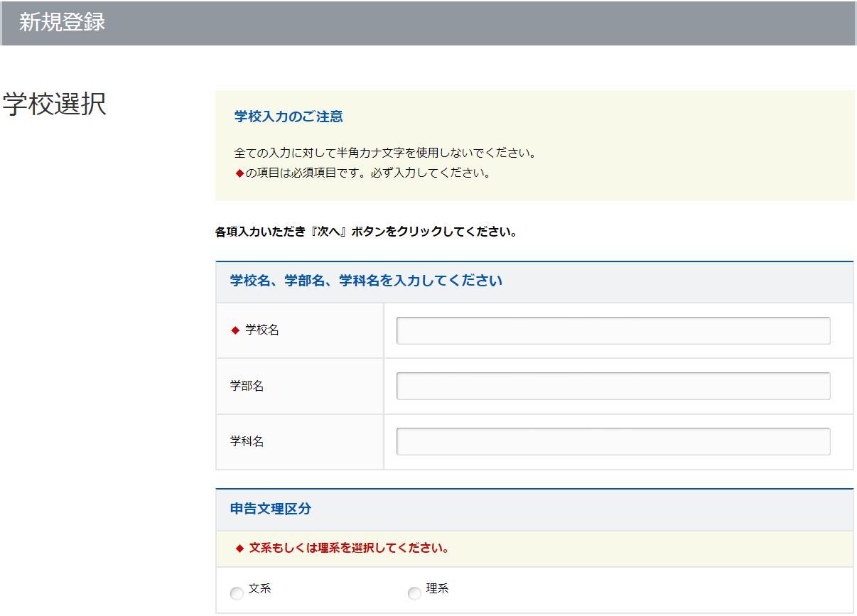Viewport: 857px width, 616px height.
Task: Click into the 学科名 text field
Action: (x=613, y=441)
